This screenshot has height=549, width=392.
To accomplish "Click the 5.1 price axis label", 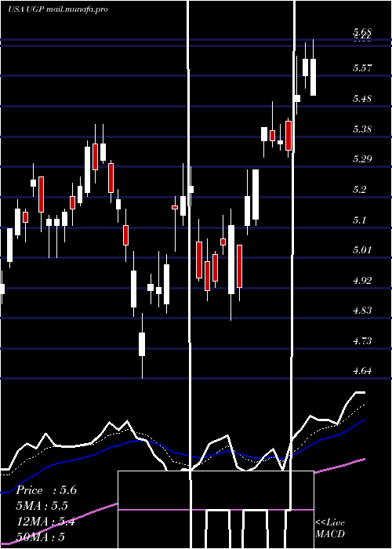I will click(x=359, y=220).
